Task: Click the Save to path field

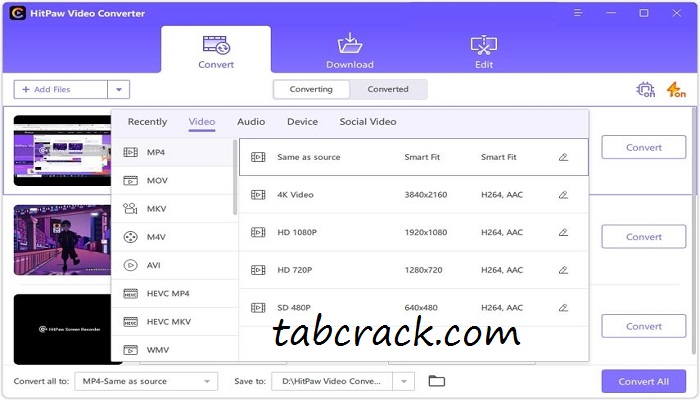Action: coord(332,381)
